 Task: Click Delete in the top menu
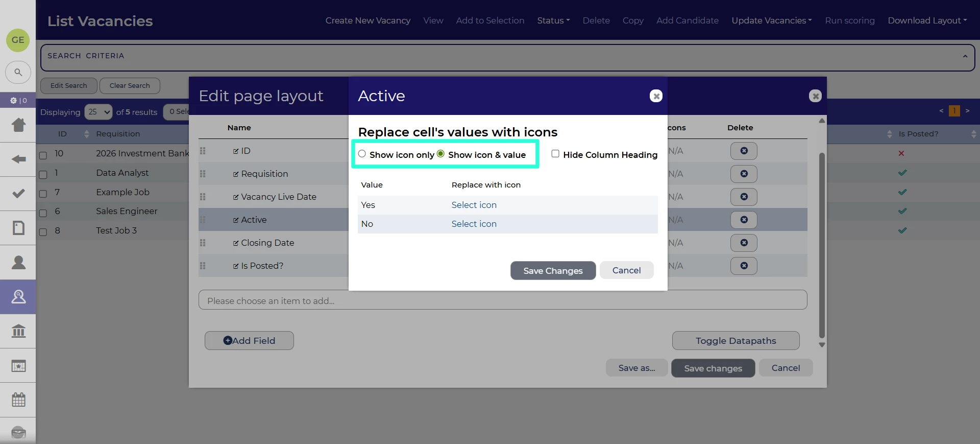pos(596,20)
